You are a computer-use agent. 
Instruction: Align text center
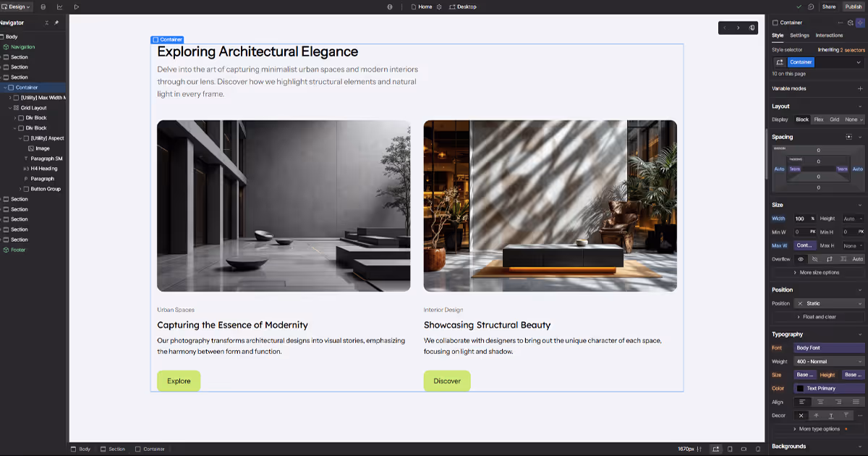(820, 402)
